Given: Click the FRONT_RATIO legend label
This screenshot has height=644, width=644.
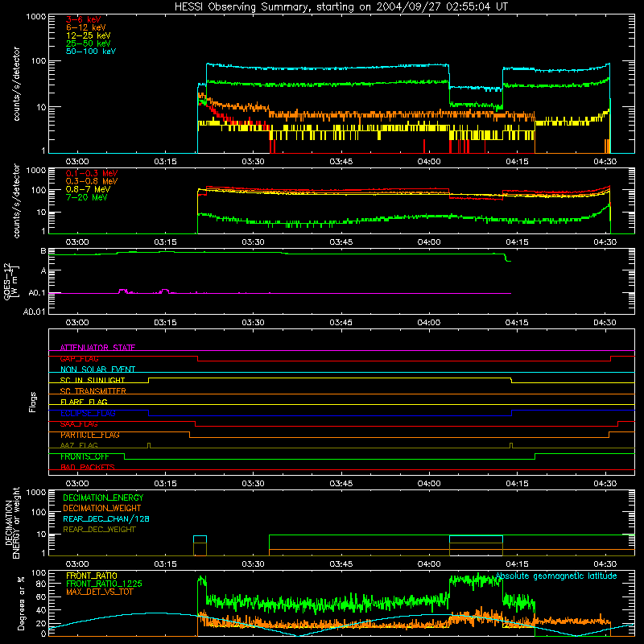Looking at the screenshot, I should (92, 576).
